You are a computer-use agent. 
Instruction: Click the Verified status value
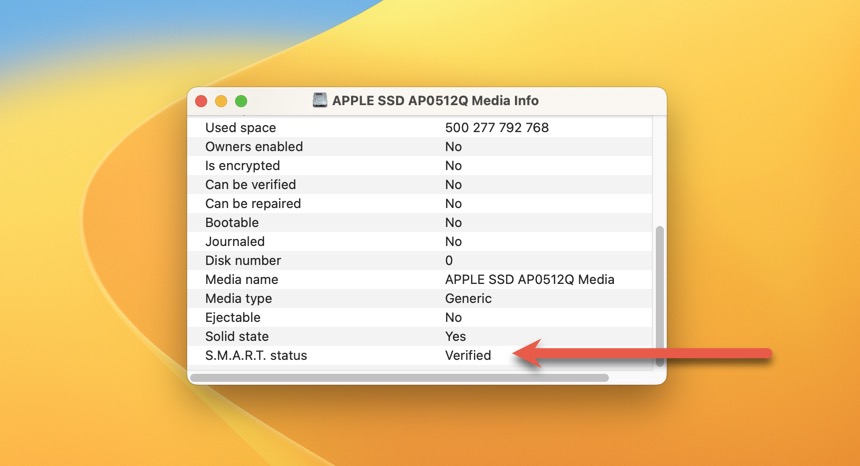(x=468, y=355)
